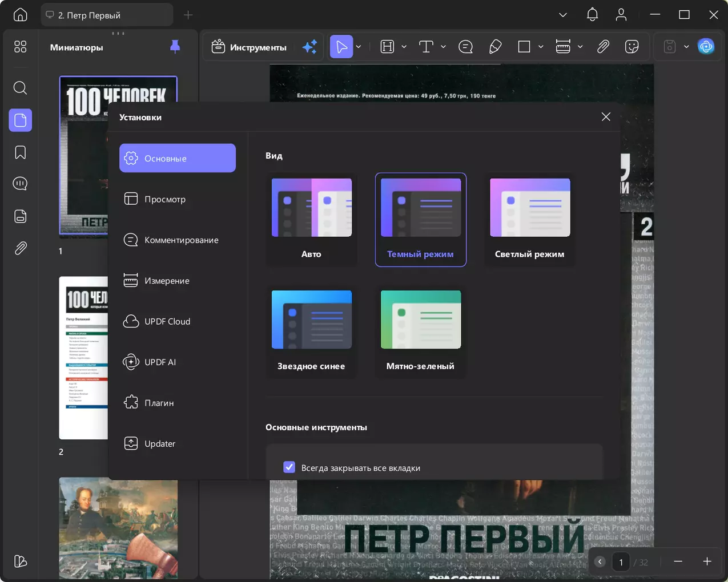The height and width of the screenshot is (582, 728).
Task: Click the layers icon at sidebar bottom
Action: click(x=21, y=561)
